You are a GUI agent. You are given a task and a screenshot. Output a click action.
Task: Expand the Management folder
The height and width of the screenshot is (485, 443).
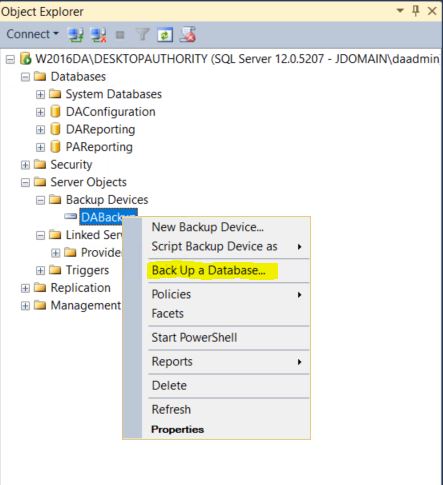[25, 306]
